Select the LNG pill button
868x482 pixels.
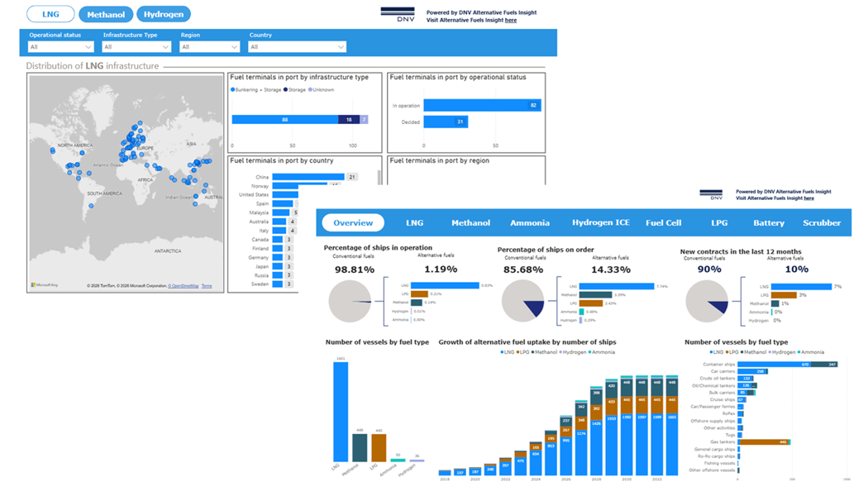pos(50,14)
